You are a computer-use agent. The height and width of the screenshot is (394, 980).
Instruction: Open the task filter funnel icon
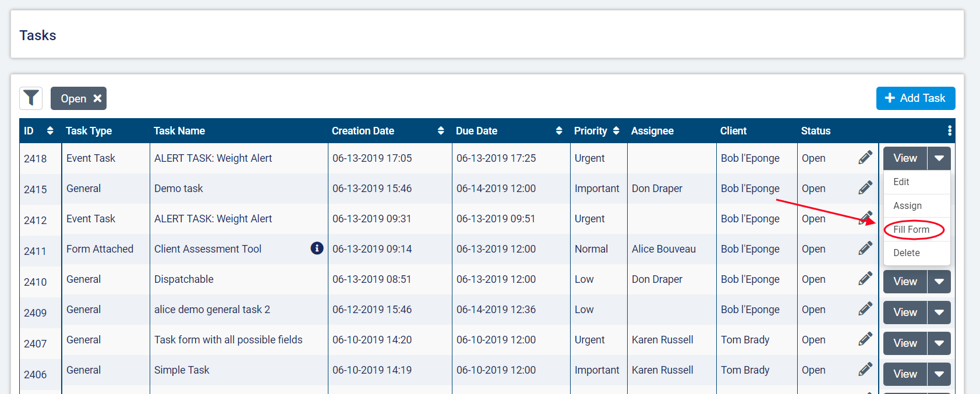31,98
